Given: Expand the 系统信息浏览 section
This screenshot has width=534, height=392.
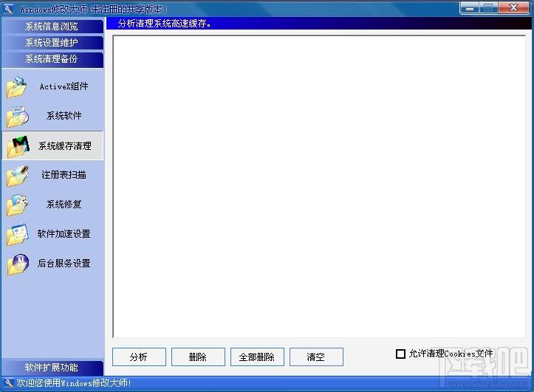Looking at the screenshot, I should 52,26.
